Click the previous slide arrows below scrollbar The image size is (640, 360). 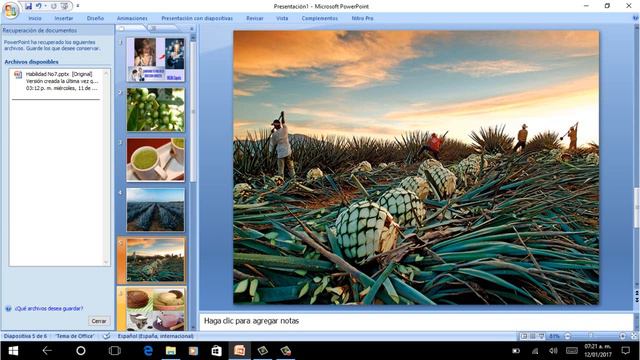coord(636,293)
